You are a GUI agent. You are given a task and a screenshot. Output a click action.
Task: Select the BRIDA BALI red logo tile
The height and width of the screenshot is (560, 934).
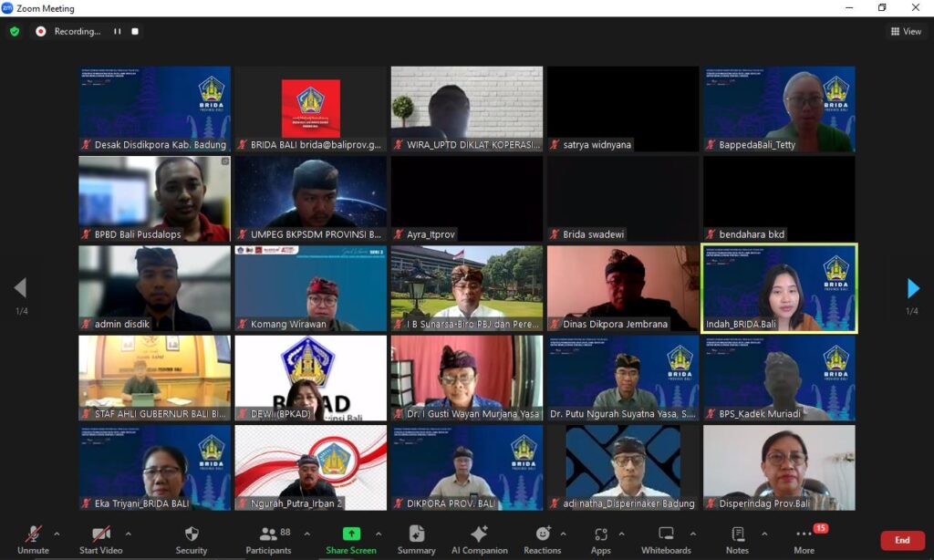click(311, 109)
